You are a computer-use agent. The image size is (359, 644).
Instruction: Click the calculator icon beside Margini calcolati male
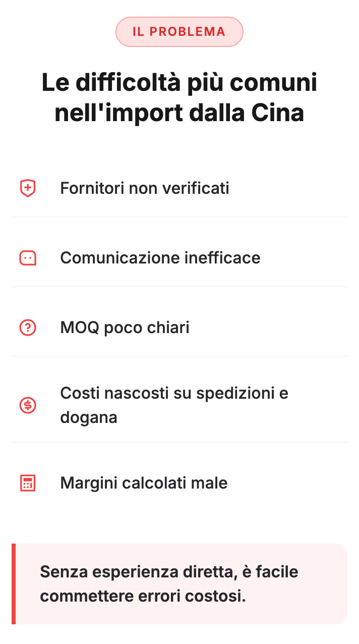(28, 483)
